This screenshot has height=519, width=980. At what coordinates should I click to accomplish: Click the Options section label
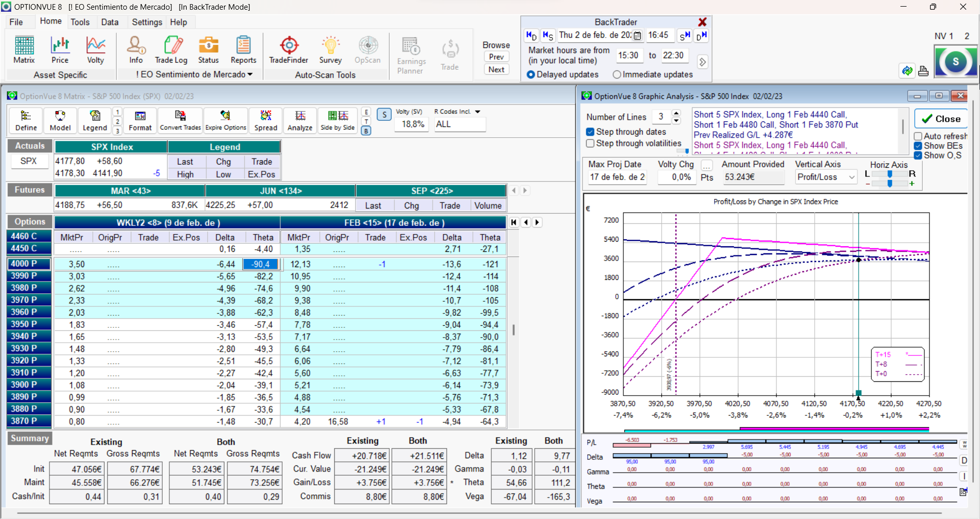(x=30, y=222)
